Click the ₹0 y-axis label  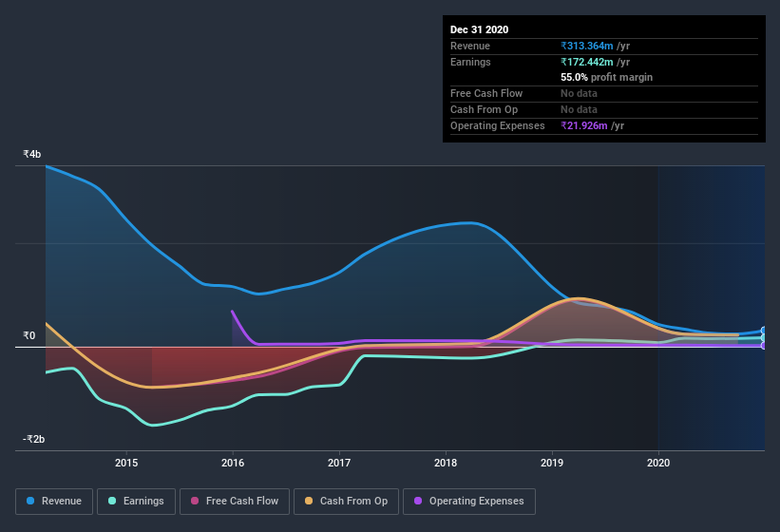tap(29, 335)
